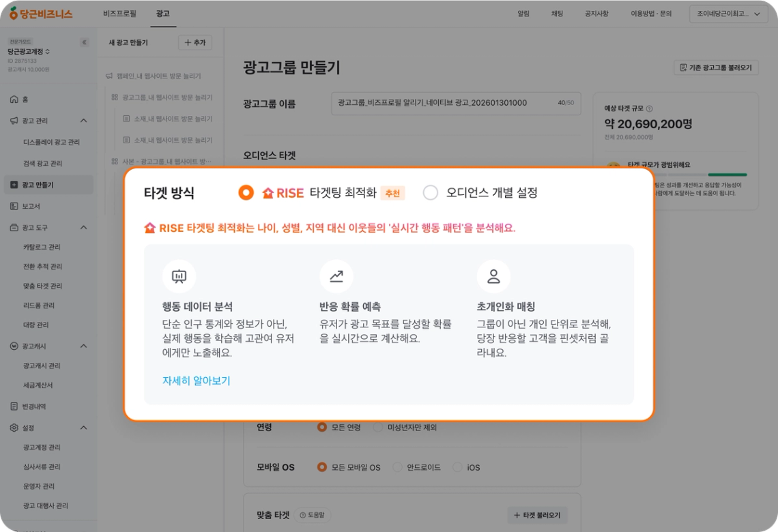Image resolution: width=778 pixels, height=532 pixels.
Task: Collapse the 설정 section chevron
Action: click(x=83, y=428)
